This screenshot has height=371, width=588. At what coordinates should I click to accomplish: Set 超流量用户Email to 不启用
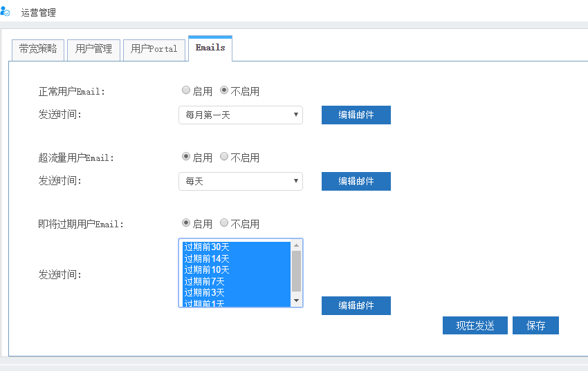tap(224, 157)
